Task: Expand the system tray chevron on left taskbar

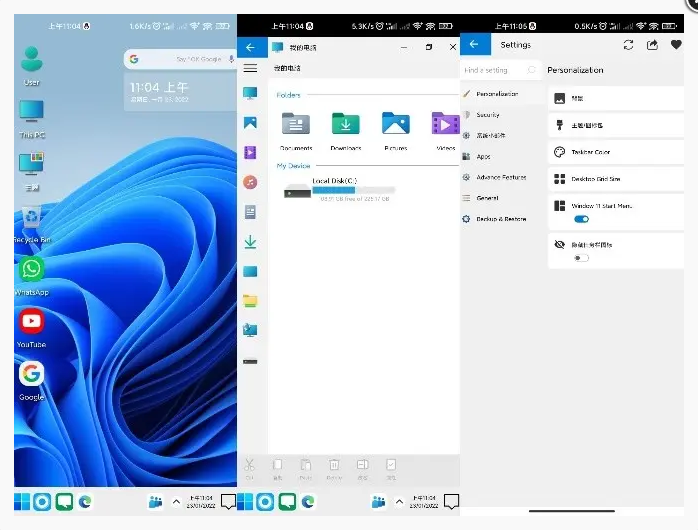Action: [177, 502]
